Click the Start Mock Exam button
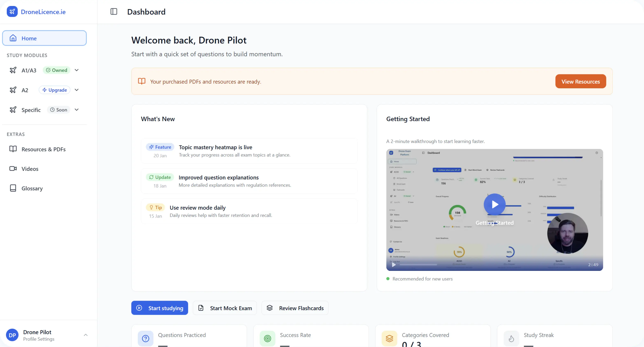644x347 pixels. pyautogui.click(x=225, y=308)
